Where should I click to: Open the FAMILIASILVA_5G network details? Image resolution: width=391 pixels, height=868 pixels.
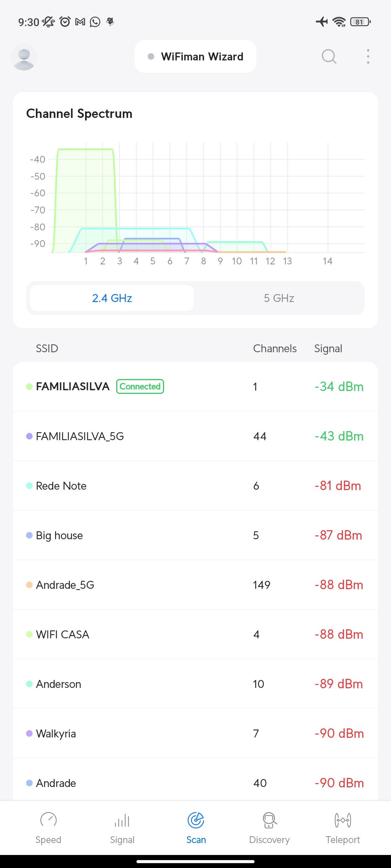[195, 436]
